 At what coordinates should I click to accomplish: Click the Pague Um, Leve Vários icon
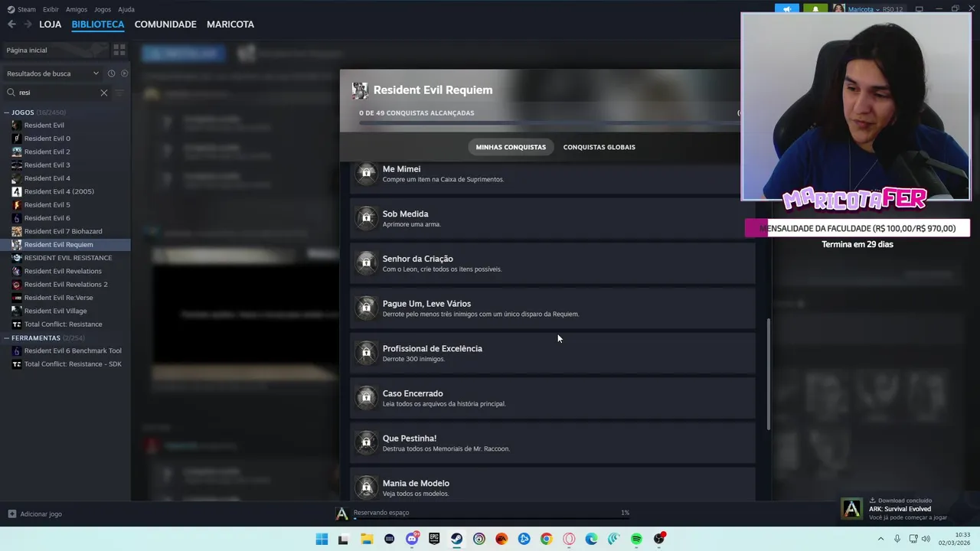point(367,308)
